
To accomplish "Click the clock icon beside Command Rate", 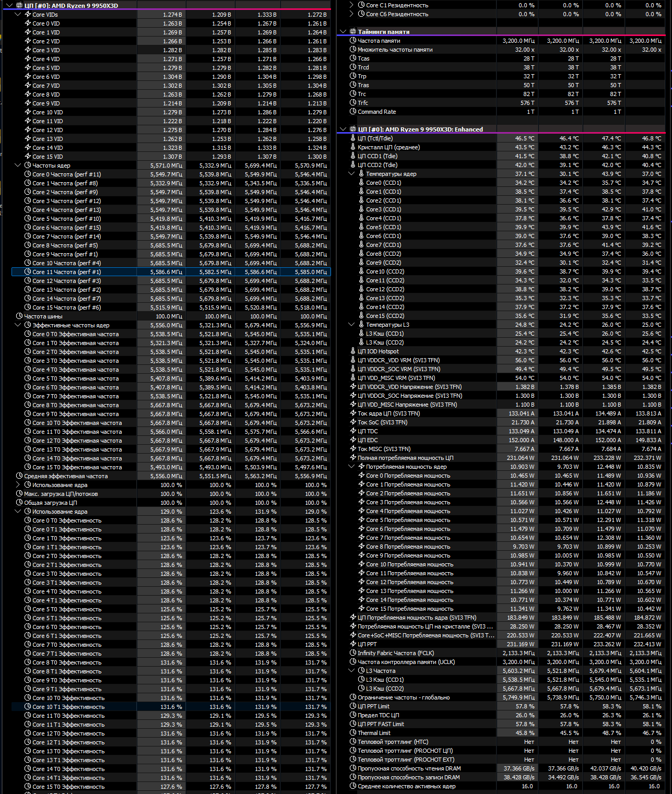I will [353, 112].
